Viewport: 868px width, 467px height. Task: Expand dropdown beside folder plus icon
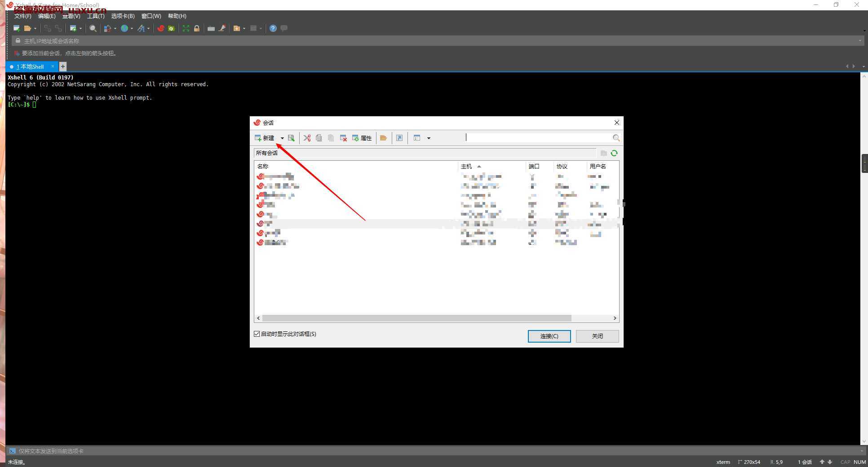click(244, 28)
